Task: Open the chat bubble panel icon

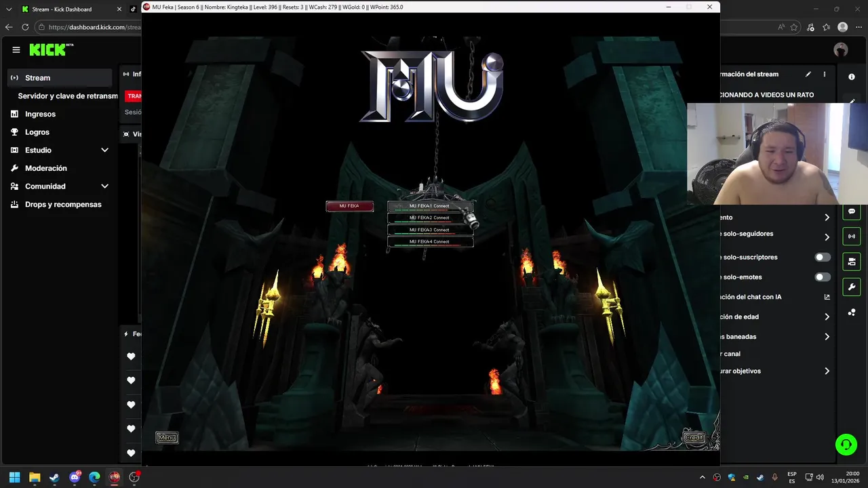Action: point(852,211)
